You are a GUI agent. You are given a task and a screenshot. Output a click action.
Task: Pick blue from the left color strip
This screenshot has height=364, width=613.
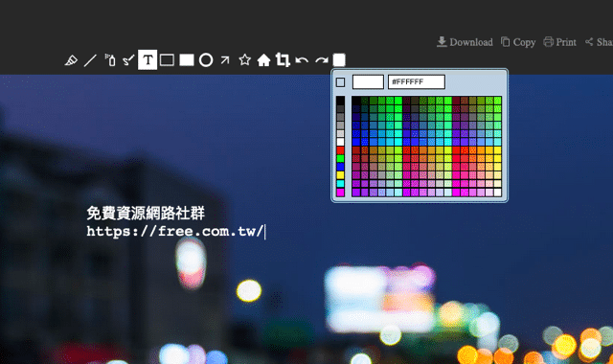point(341,167)
